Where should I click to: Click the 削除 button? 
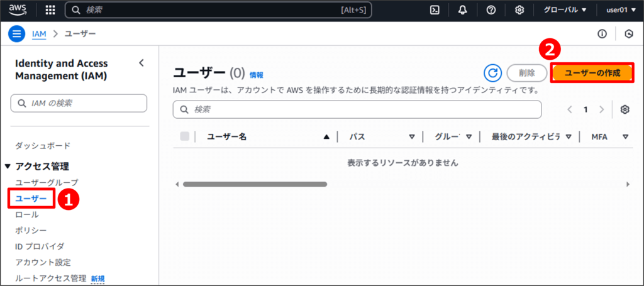pos(527,73)
